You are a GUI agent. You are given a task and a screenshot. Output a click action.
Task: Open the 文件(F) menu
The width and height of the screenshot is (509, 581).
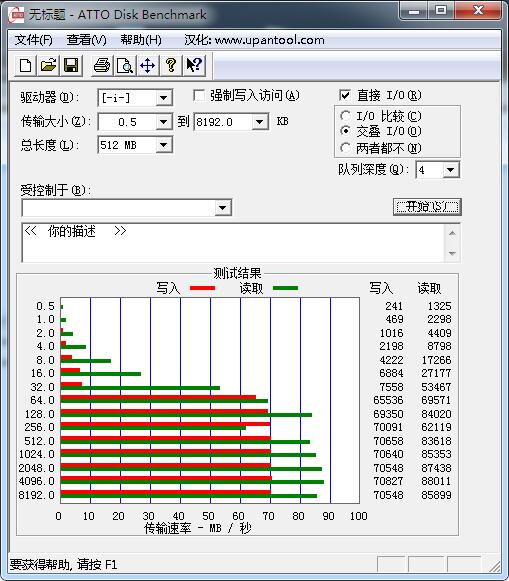(33, 40)
